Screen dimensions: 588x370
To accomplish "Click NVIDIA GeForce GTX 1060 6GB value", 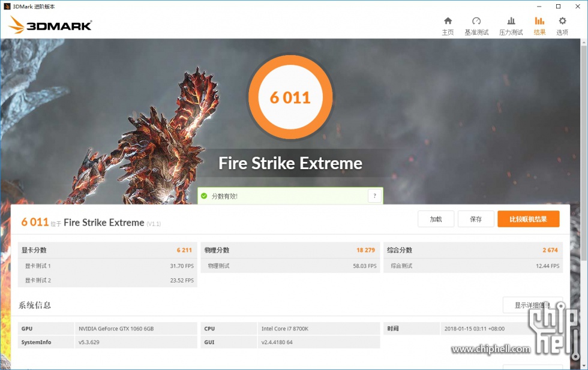I will [x=116, y=329].
